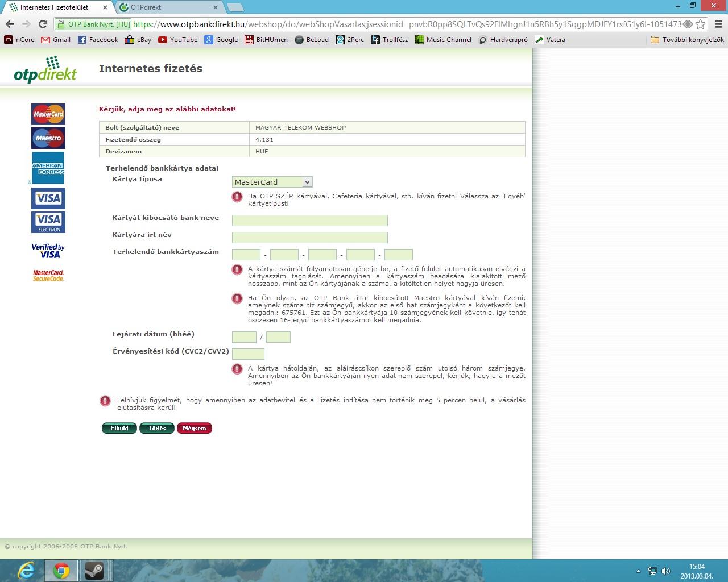Open the Kártya típusa MasterCard dropdown
The image size is (728, 582).
pyautogui.click(x=272, y=182)
